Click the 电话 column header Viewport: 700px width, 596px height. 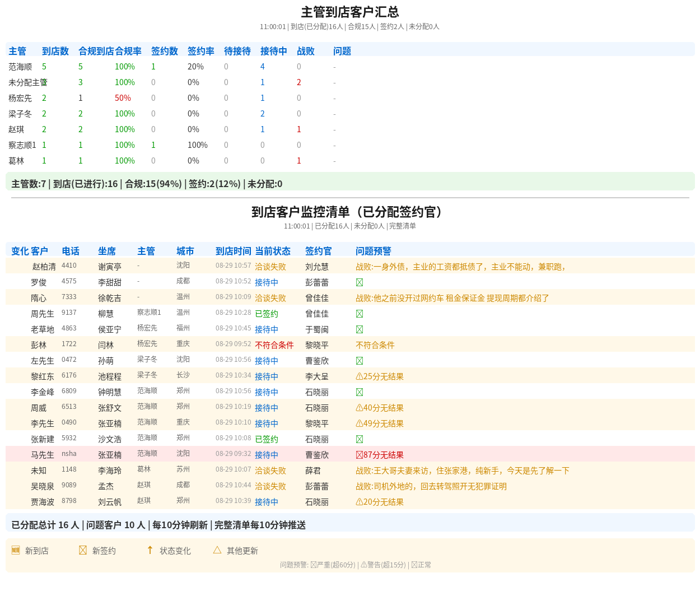(x=71, y=251)
